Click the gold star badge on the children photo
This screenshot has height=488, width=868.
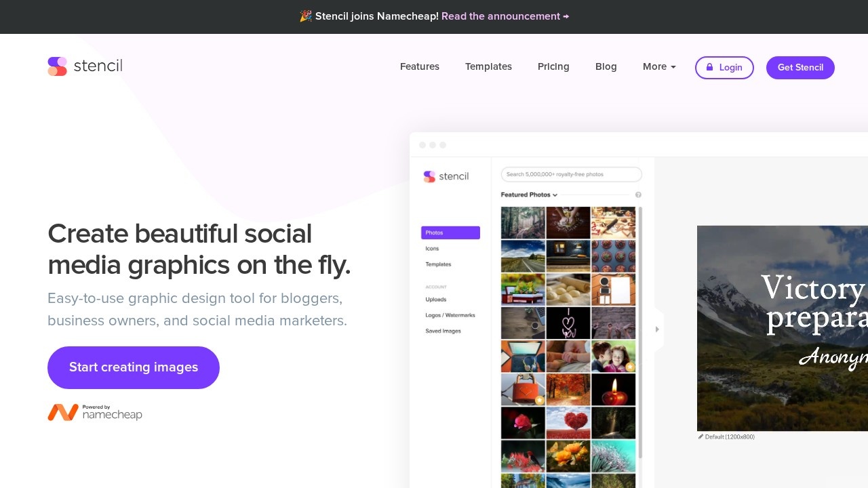[x=630, y=367]
